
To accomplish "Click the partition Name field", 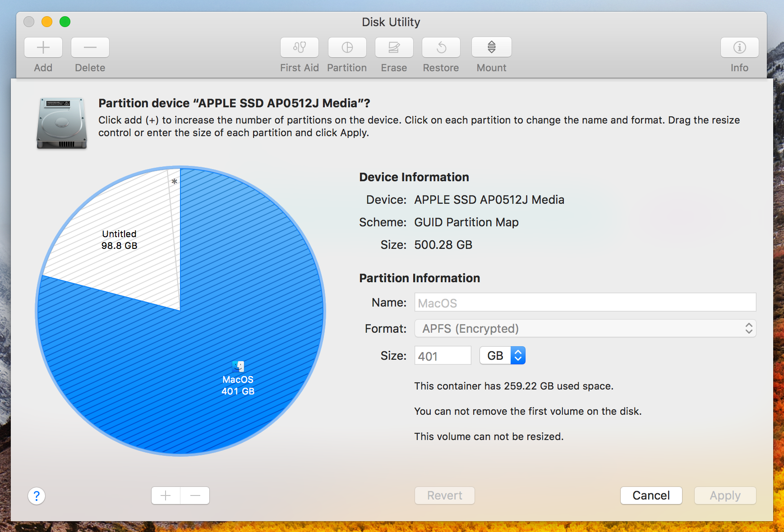I will 585,303.
